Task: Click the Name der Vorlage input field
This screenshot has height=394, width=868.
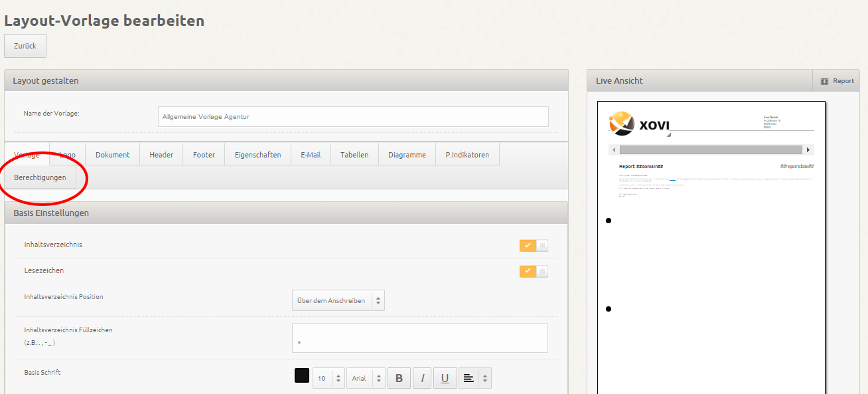Action: [x=353, y=116]
